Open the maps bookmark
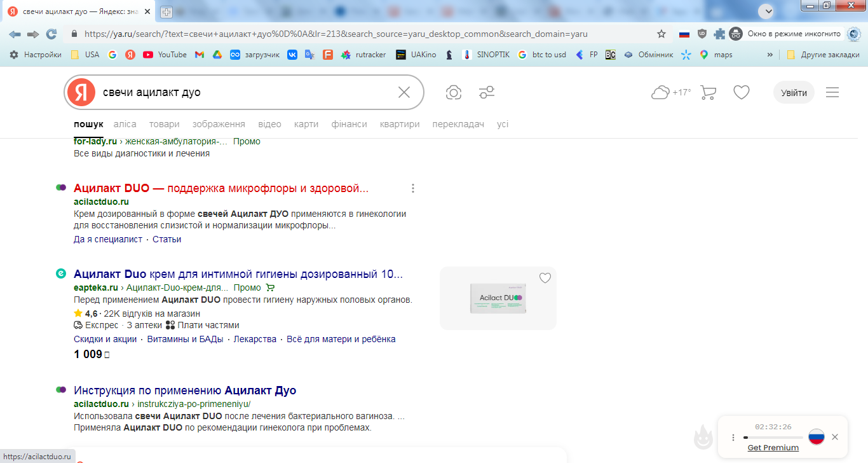The width and height of the screenshot is (868, 463). [716, 55]
